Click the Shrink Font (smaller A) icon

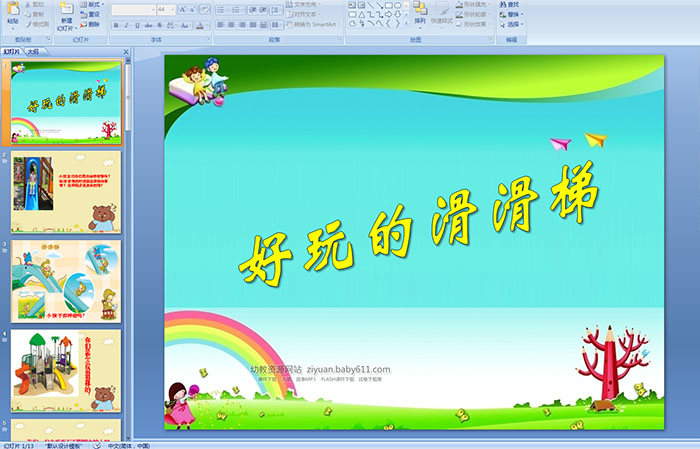tap(192, 9)
